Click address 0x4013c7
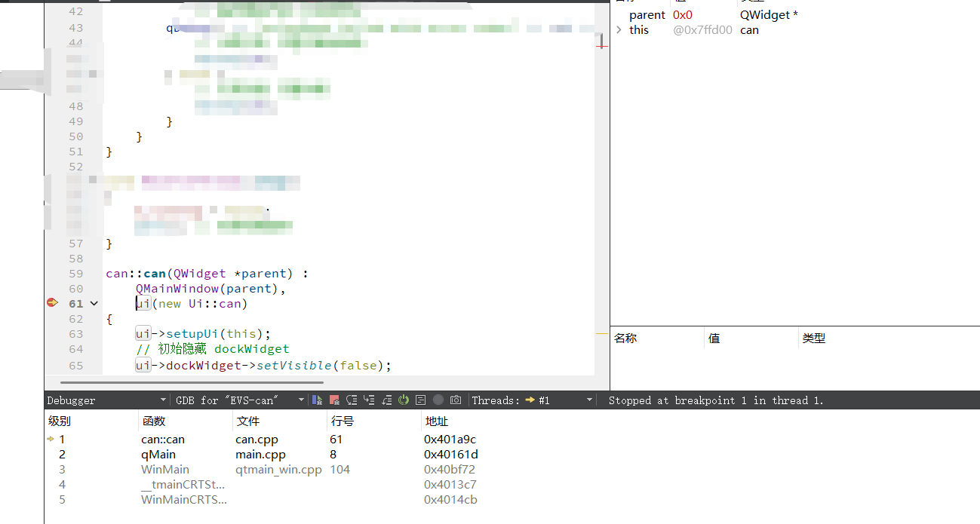The image size is (980, 524). tap(450, 484)
